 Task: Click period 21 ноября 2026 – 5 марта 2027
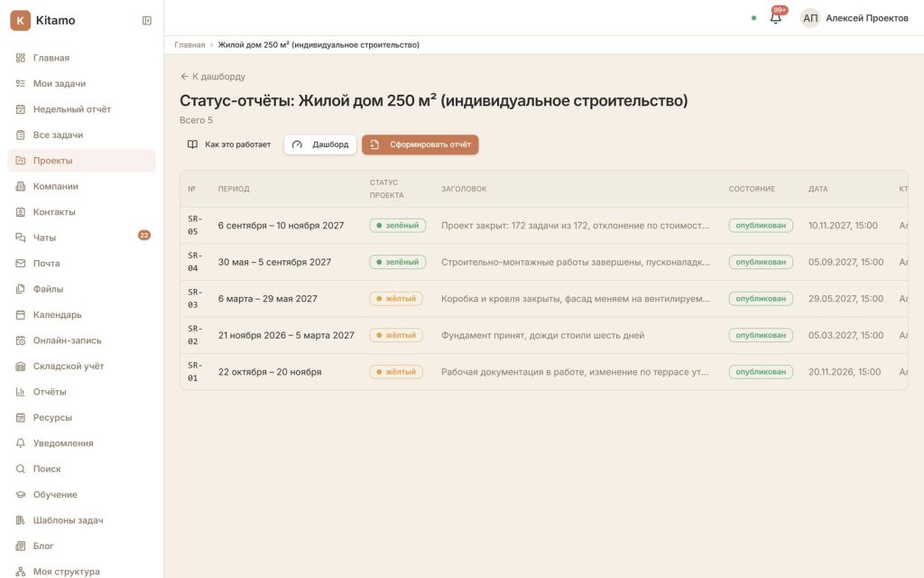[286, 335]
